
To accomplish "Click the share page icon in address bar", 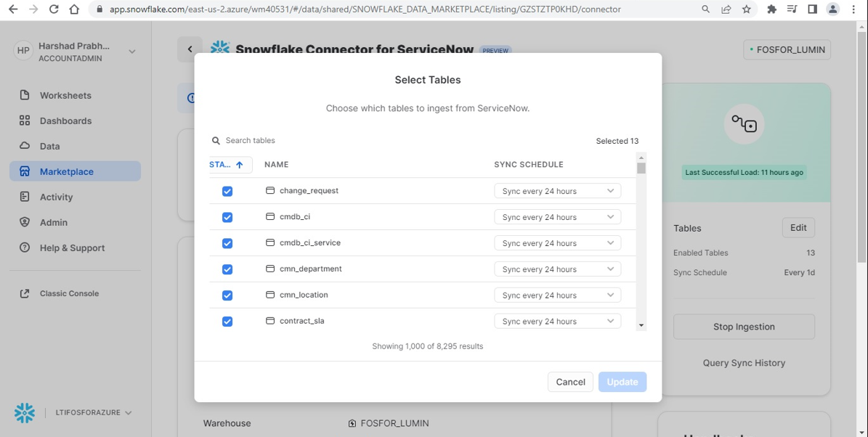I will pyautogui.click(x=726, y=9).
